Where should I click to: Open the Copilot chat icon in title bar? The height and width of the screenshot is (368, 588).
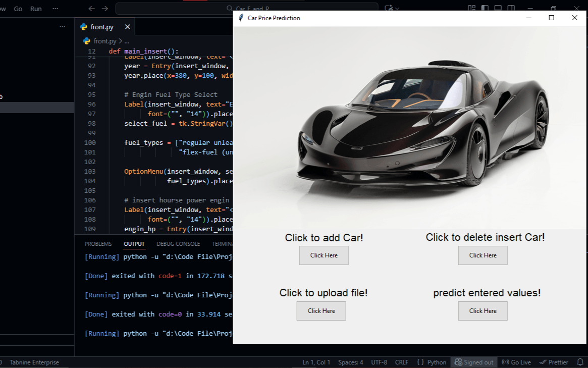pos(389,8)
